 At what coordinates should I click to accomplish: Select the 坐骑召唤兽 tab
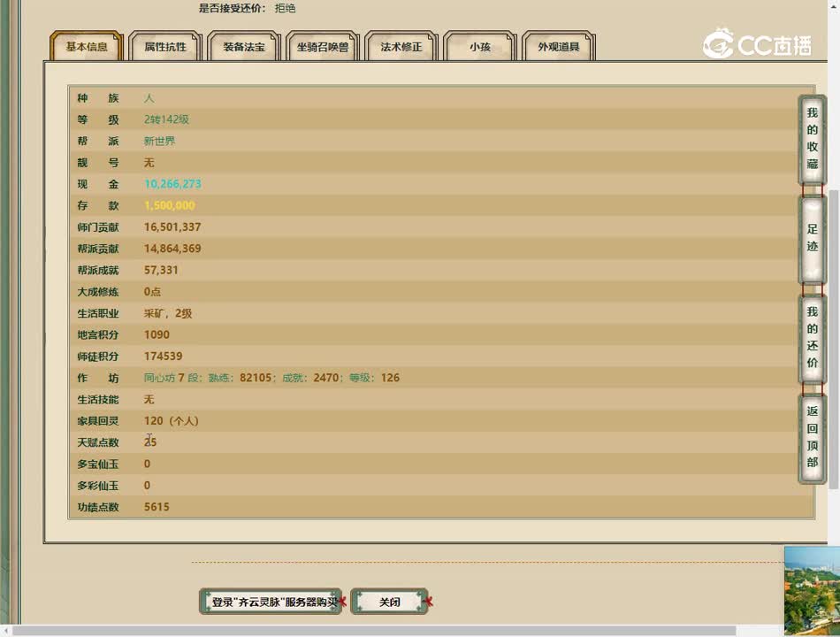pyautogui.click(x=323, y=47)
